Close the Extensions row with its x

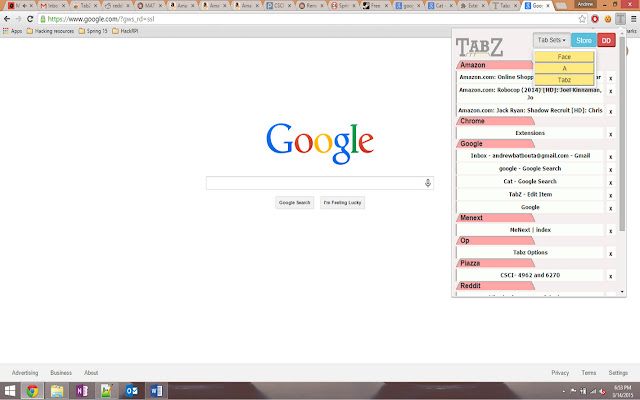(x=611, y=134)
